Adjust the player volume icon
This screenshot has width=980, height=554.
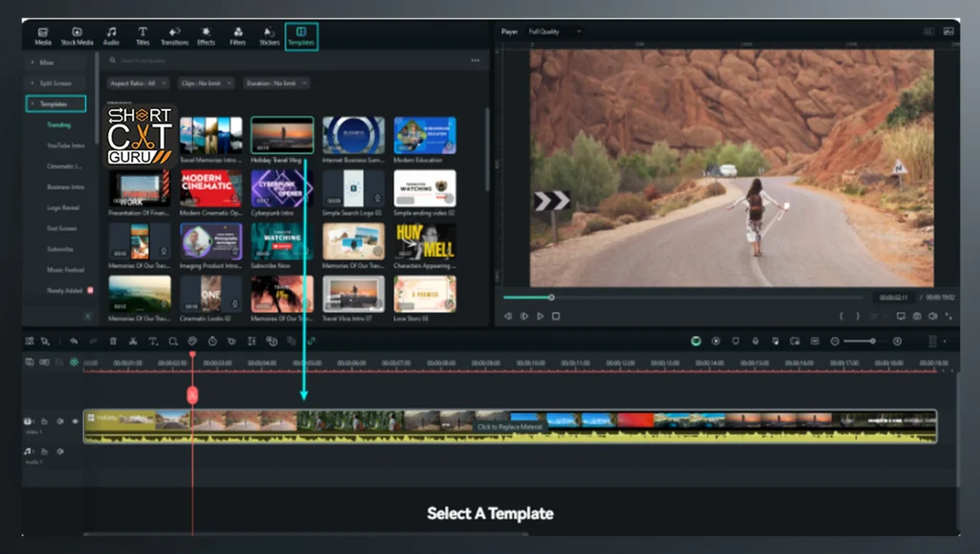(932, 317)
